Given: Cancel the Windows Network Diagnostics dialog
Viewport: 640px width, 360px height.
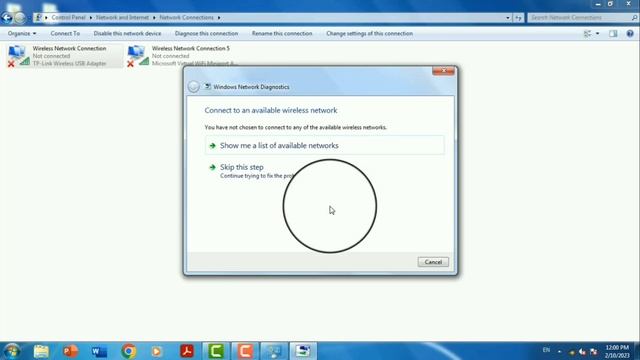Looking at the screenshot, I should [433, 262].
